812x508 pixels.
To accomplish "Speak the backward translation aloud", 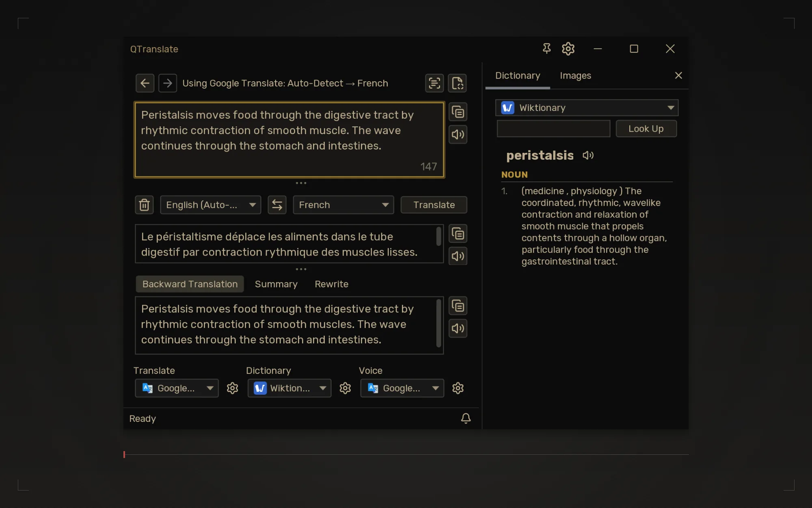I will point(458,328).
